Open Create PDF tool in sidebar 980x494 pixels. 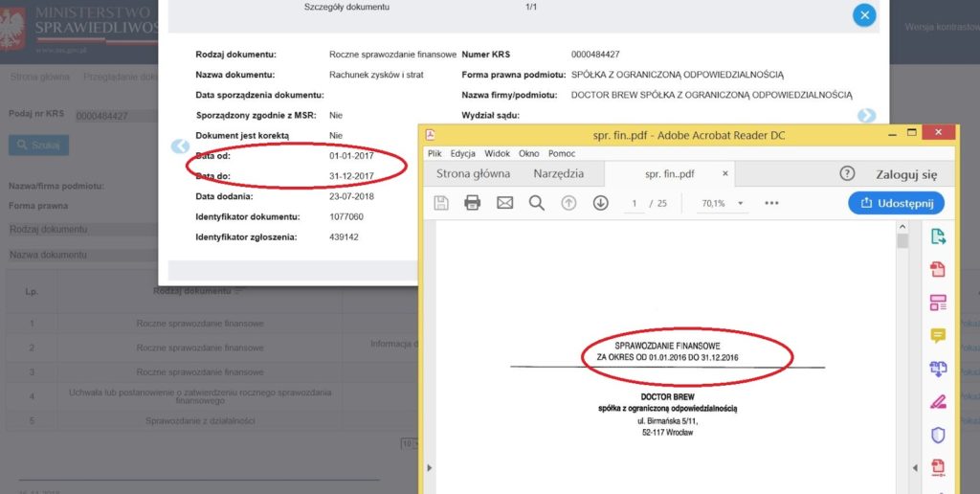tap(938, 270)
